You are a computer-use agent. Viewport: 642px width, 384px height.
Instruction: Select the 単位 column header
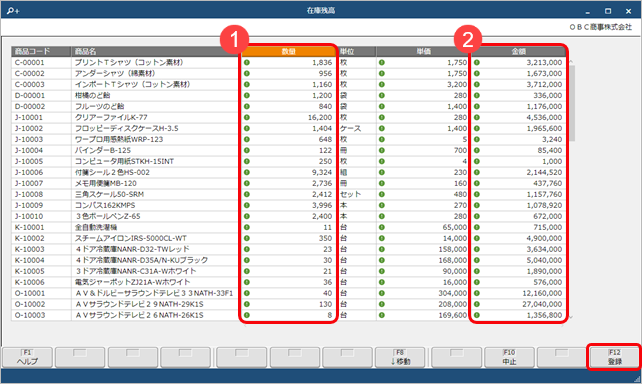coord(356,52)
